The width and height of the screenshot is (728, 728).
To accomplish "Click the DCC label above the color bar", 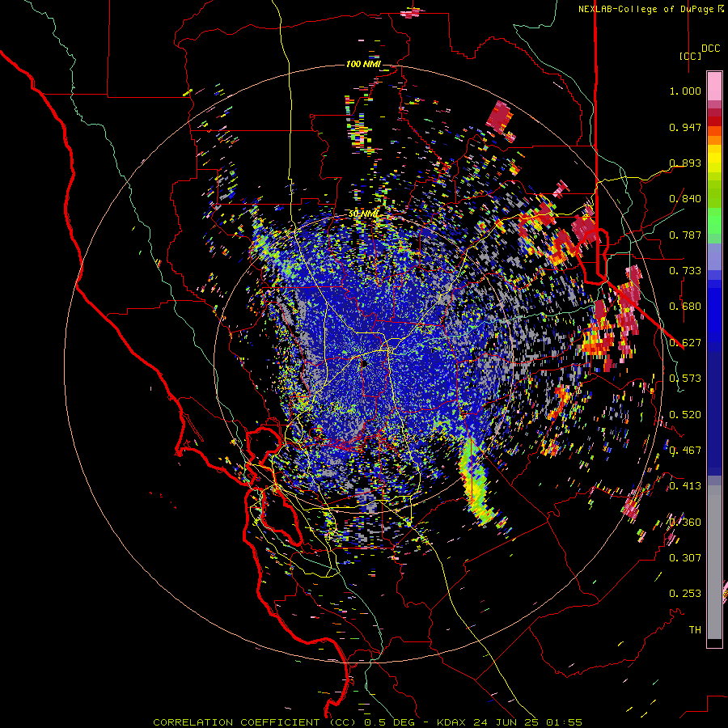I will (710, 49).
